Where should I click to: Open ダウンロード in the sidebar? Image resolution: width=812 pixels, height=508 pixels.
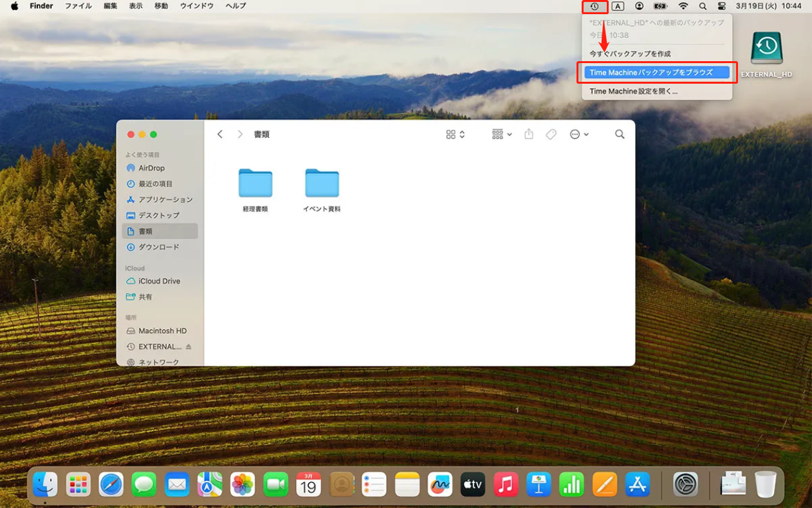(x=160, y=247)
